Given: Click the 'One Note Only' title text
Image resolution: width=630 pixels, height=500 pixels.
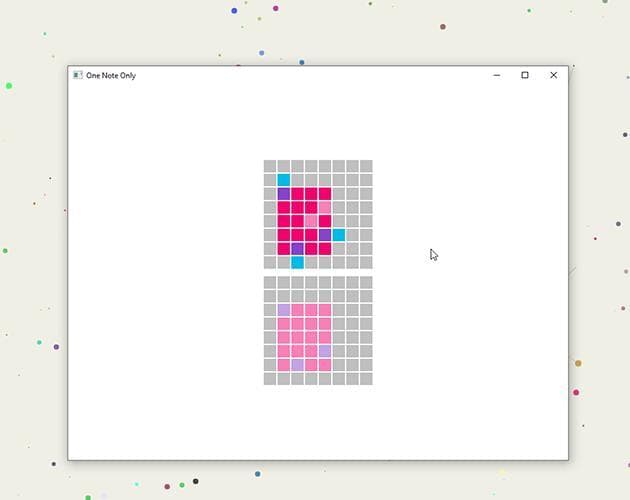Looking at the screenshot, I should coord(111,76).
